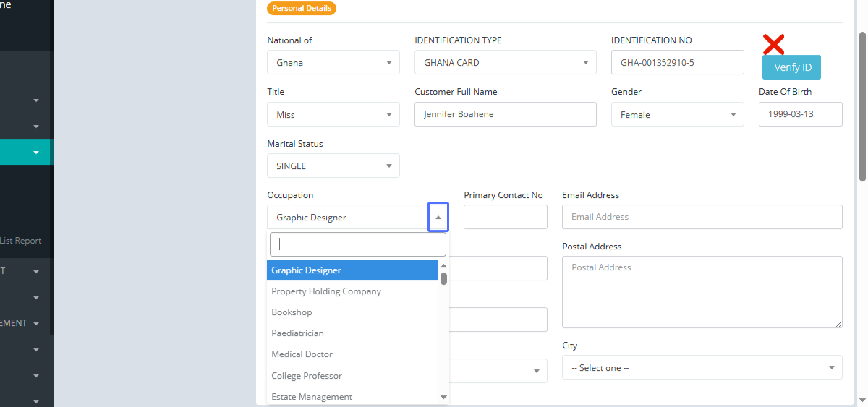Collapse the Occupation dropdown arrow
868x407 pixels.
click(438, 218)
